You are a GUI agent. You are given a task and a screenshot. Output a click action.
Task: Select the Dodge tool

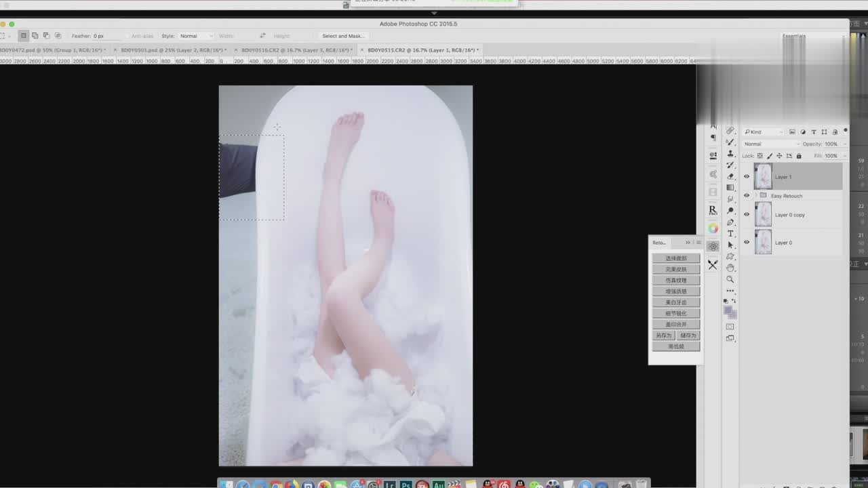pos(730,211)
